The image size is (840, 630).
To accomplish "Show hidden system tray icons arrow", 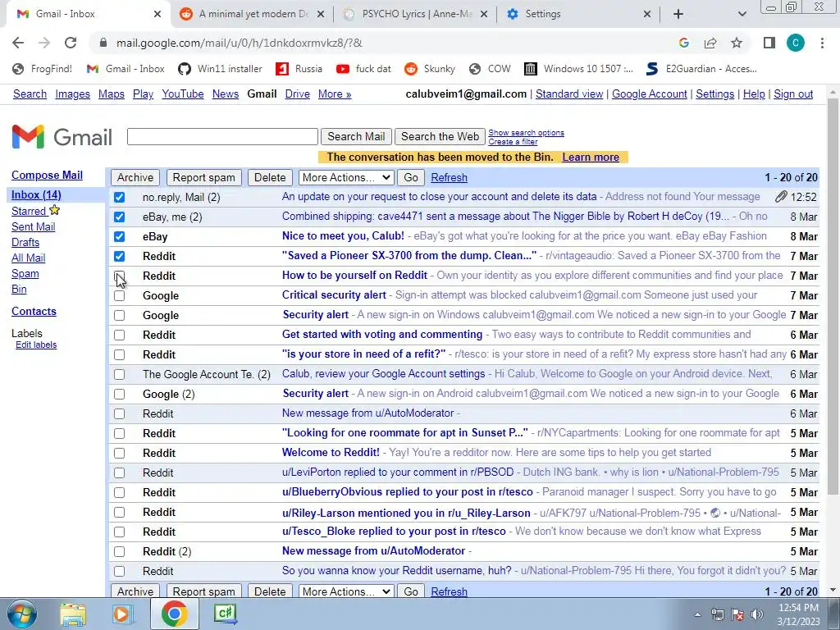I will 697,614.
